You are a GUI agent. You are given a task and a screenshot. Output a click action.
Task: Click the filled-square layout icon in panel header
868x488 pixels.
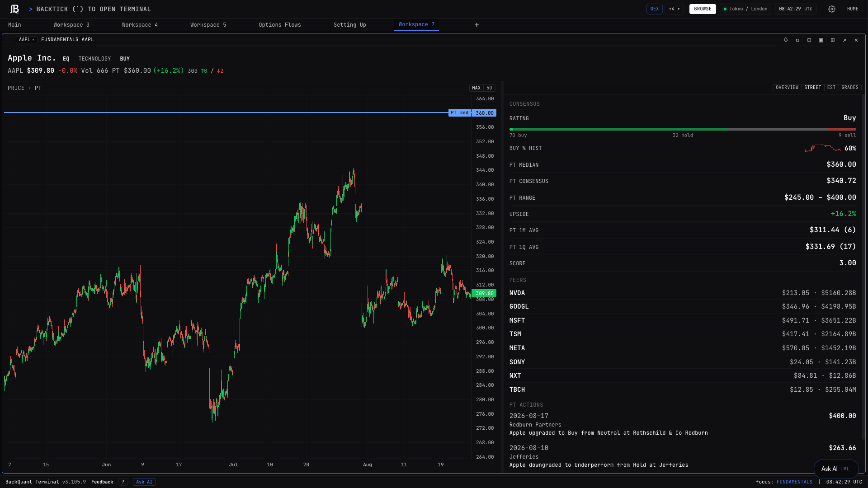(x=821, y=40)
